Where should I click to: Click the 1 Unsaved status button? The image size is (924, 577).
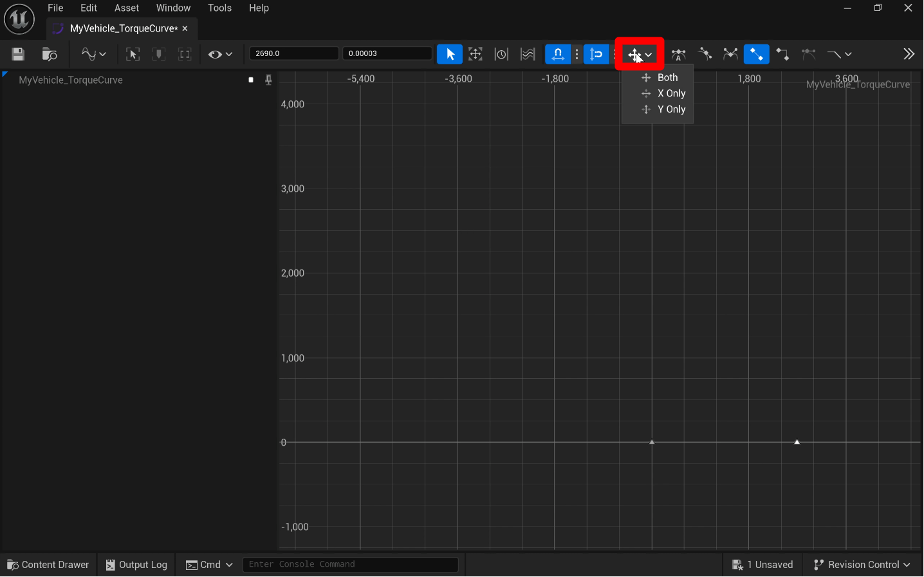pyautogui.click(x=762, y=565)
